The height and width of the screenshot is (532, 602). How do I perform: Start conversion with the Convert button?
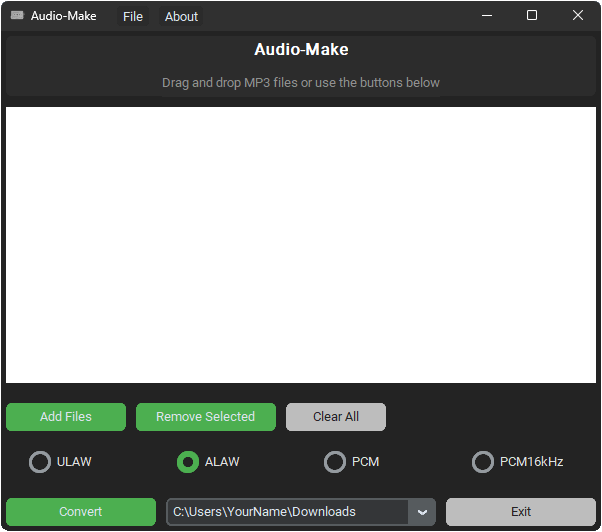point(81,512)
